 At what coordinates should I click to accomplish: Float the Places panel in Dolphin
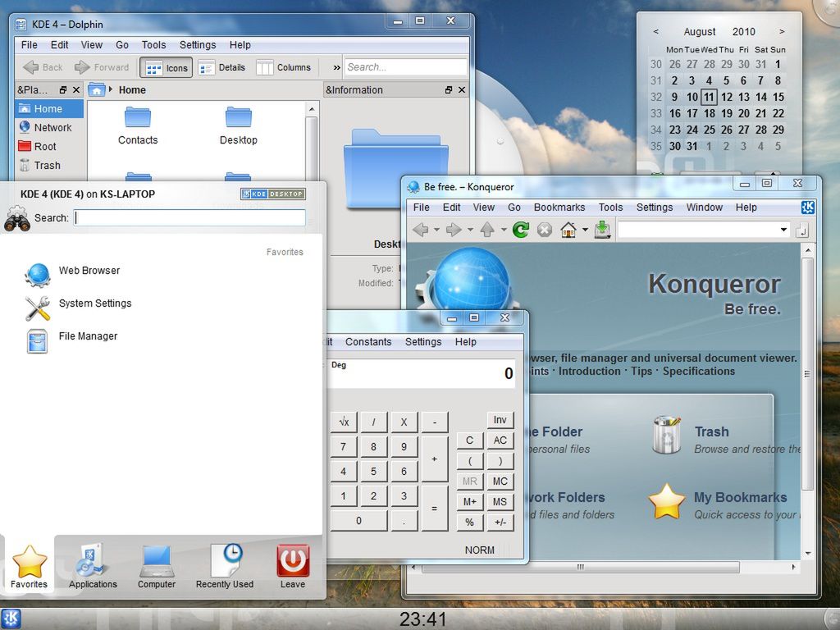click(x=62, y=90)
